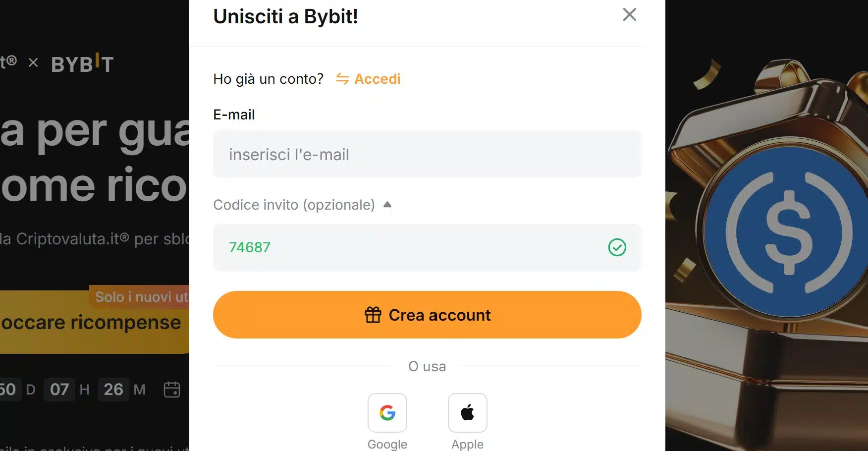Select the inserisci l'e-mail input field
This screenshot has height=451, width=868.
[427, 154]
